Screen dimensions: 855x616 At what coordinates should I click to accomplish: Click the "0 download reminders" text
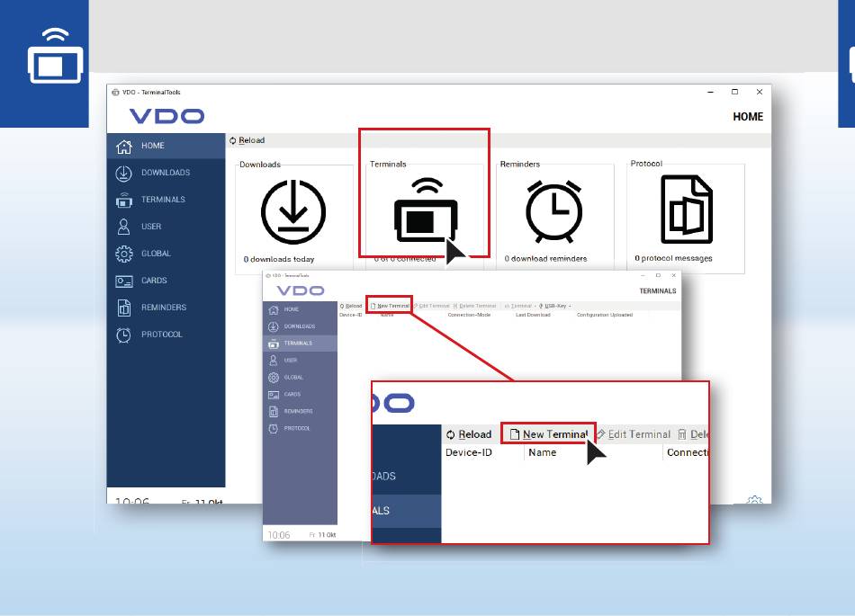(x=545, y=259)
